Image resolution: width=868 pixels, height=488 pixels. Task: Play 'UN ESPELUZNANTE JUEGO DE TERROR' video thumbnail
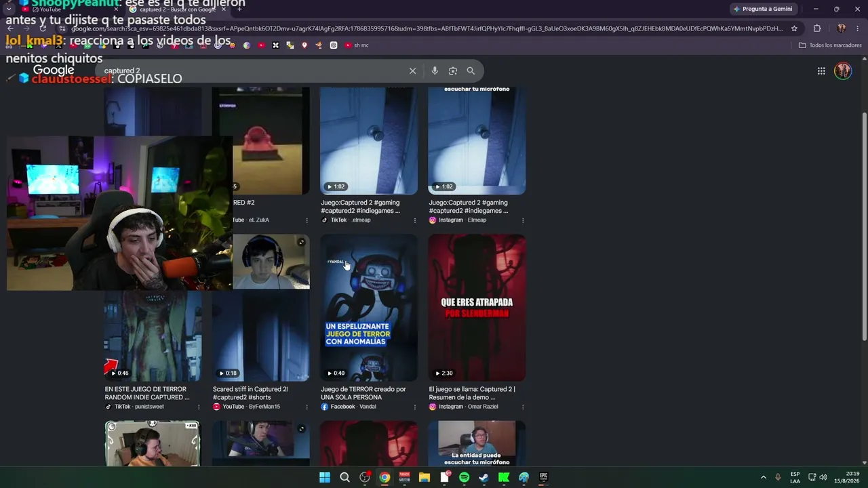(369, 308)
